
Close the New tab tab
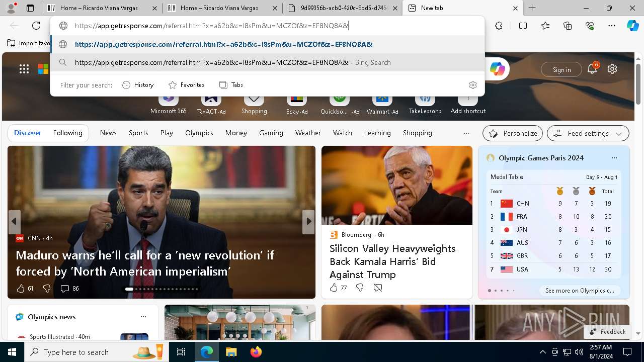[x=515, y=8]
